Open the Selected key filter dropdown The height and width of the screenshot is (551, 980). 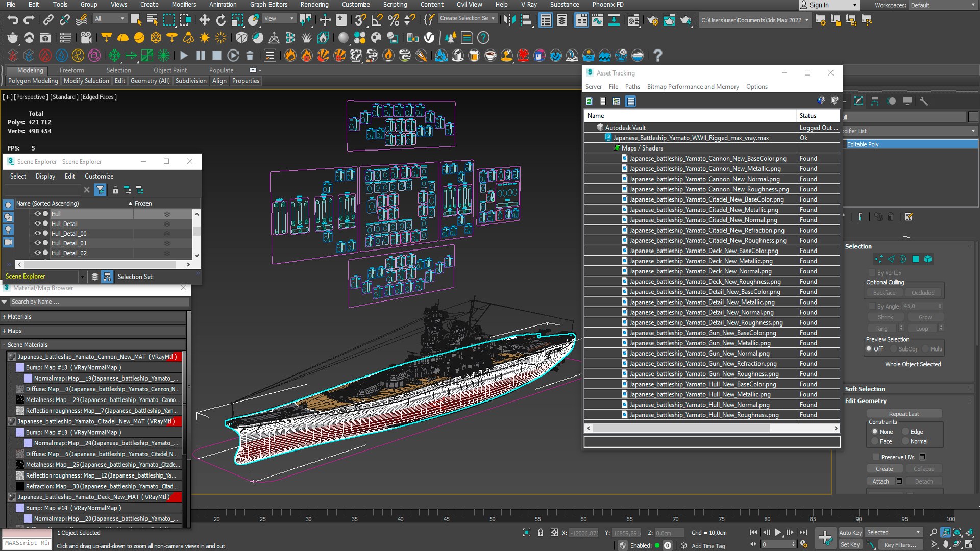(x=894, y=532)
